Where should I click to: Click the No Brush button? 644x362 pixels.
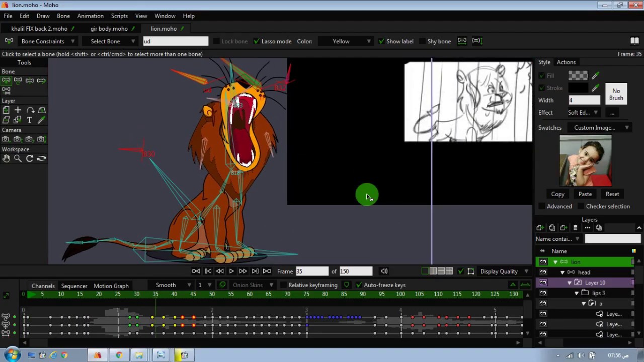click(x=616, y=95)
